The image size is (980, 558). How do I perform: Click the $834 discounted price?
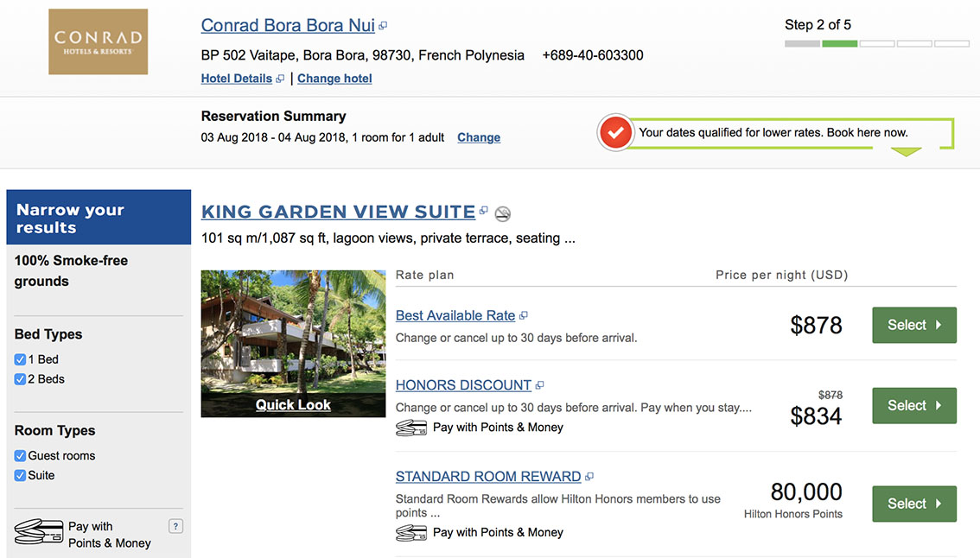click(817, 416)
